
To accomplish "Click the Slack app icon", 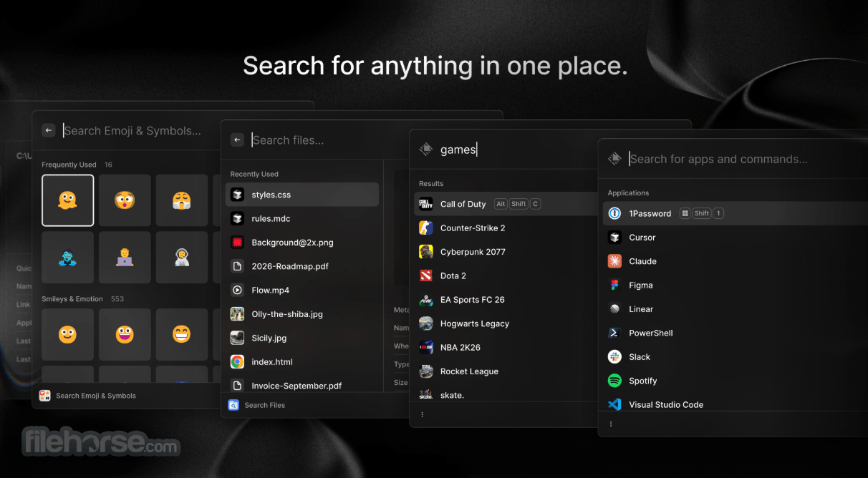I will pyautogui.click(x=614, y=356).
